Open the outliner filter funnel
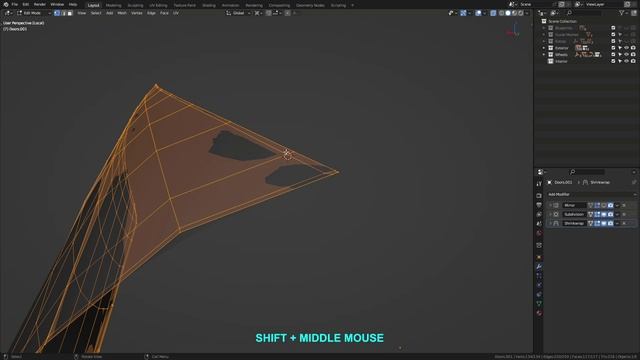The image size is (640, 360). click(622, 13)
